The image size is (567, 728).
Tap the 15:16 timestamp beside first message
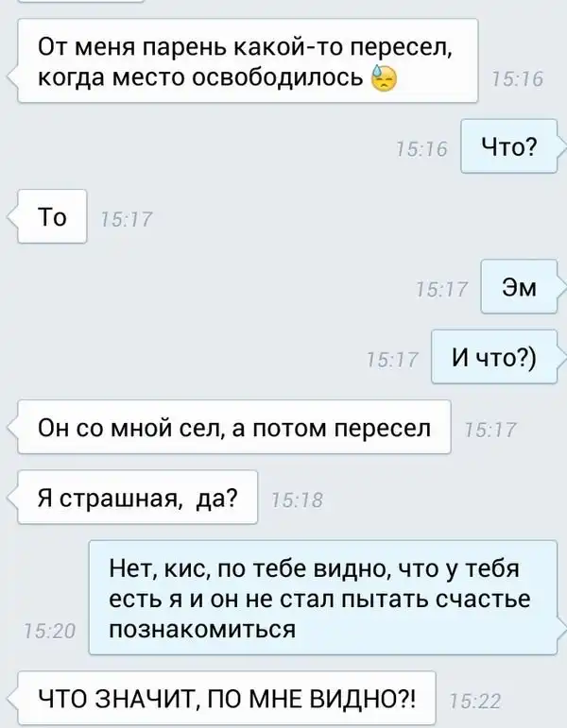517,79
